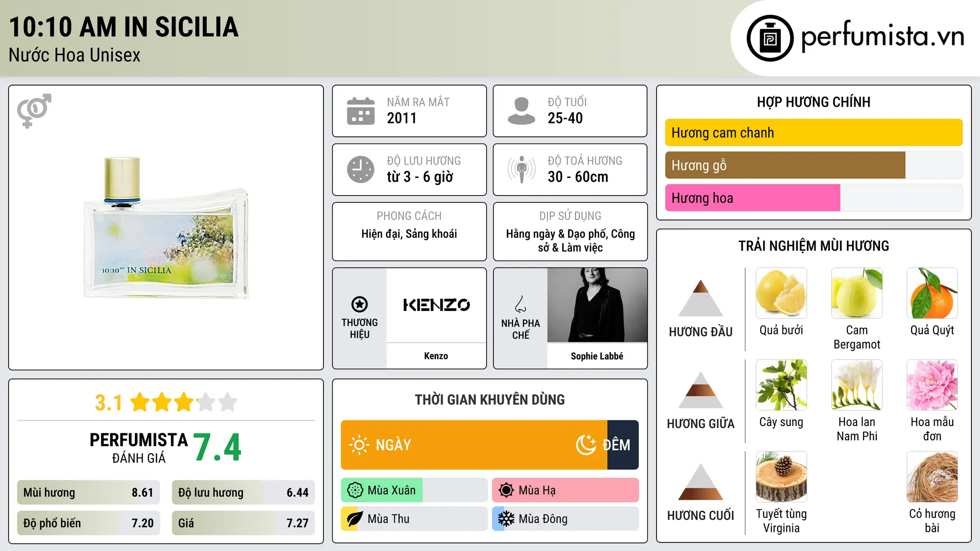The image size is (980, 551).
Task: Click the perfumista.vn site name
Action: (x=882, y=37)
